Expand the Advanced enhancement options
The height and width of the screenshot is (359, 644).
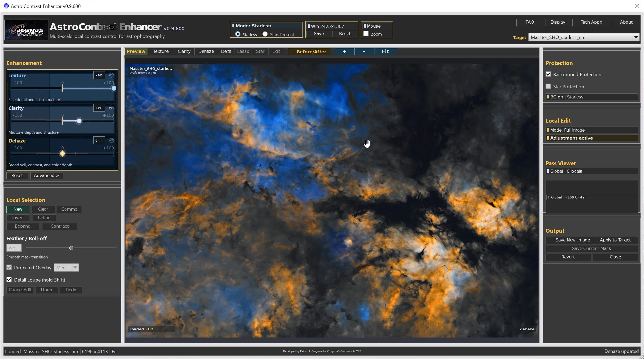(46, 176)
